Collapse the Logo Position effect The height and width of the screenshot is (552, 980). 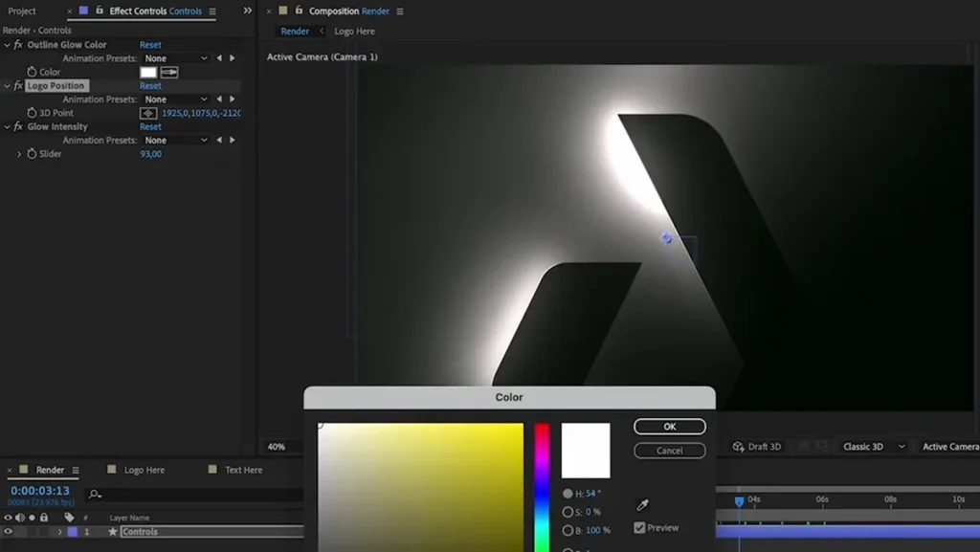point(7,85)
